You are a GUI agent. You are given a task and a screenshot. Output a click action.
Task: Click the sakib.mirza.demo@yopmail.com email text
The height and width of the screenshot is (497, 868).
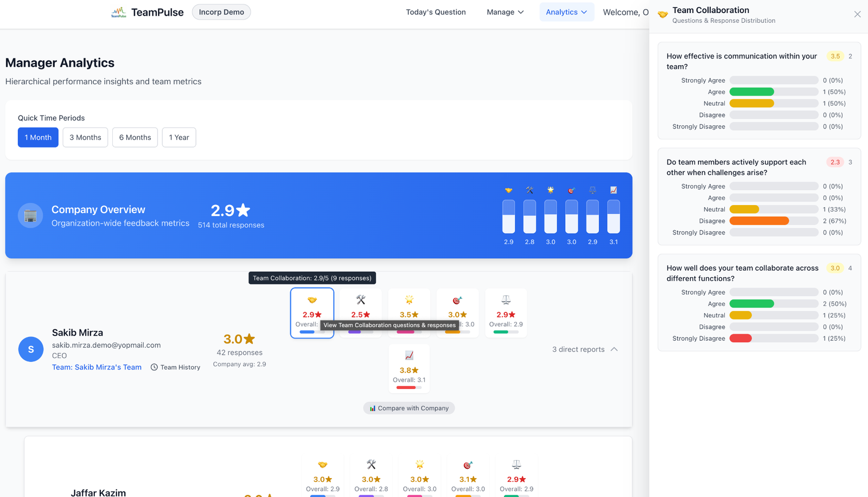tap(106, 345)
